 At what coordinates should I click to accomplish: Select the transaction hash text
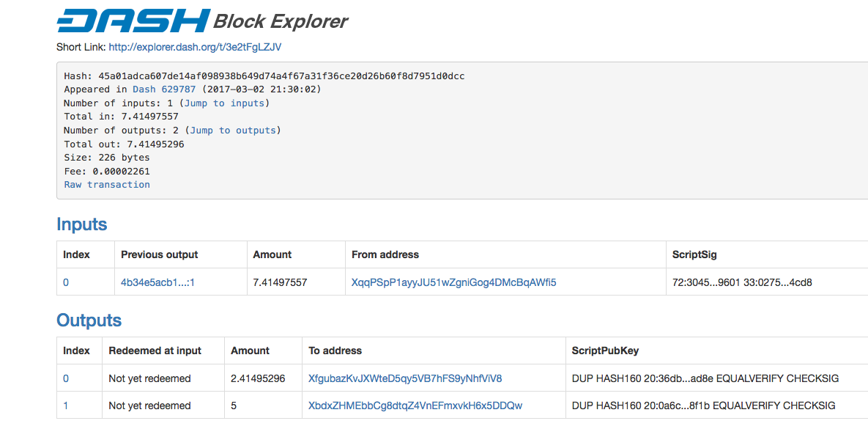point(281,76)
